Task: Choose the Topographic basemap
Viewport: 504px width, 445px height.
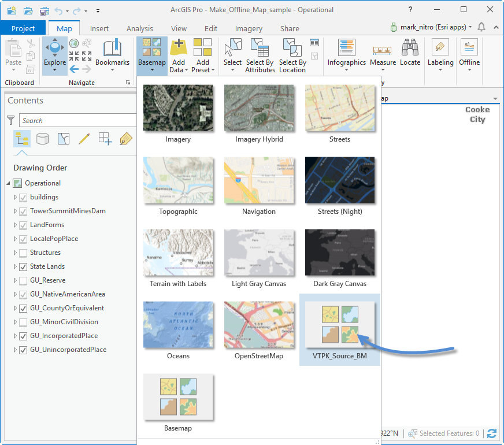Action: (x=178, y=186)
